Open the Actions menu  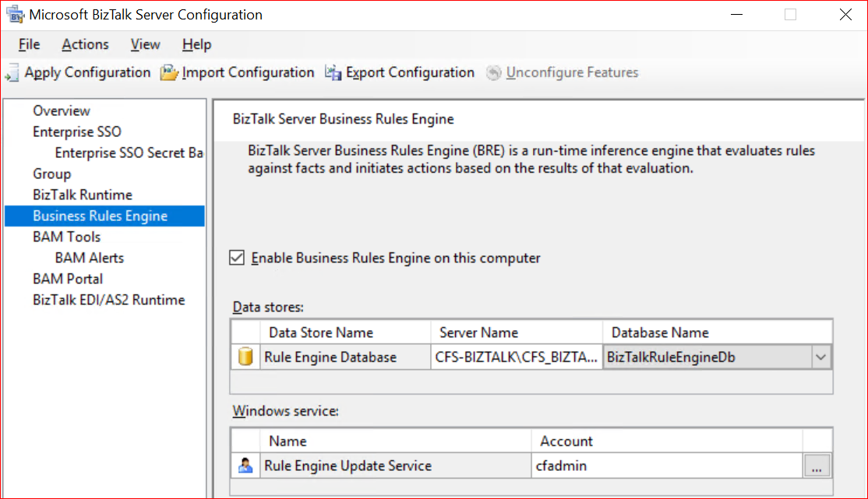(86, 44)
